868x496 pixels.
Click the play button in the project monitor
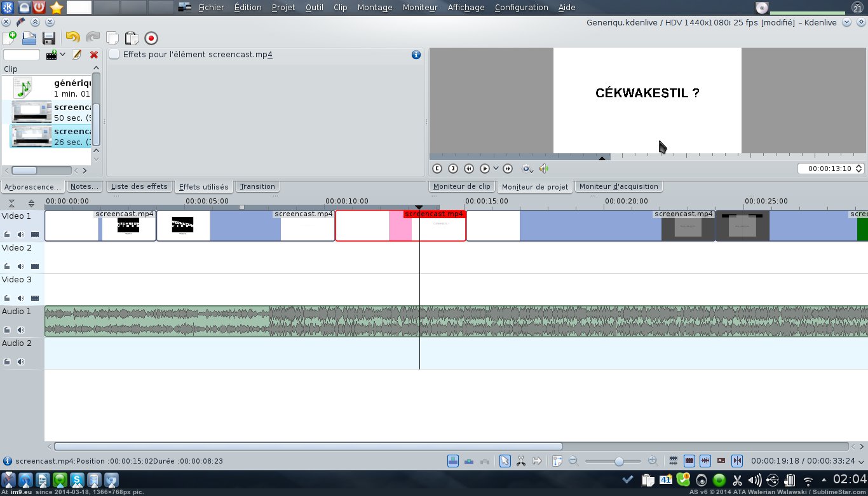(x=484, y=169)
